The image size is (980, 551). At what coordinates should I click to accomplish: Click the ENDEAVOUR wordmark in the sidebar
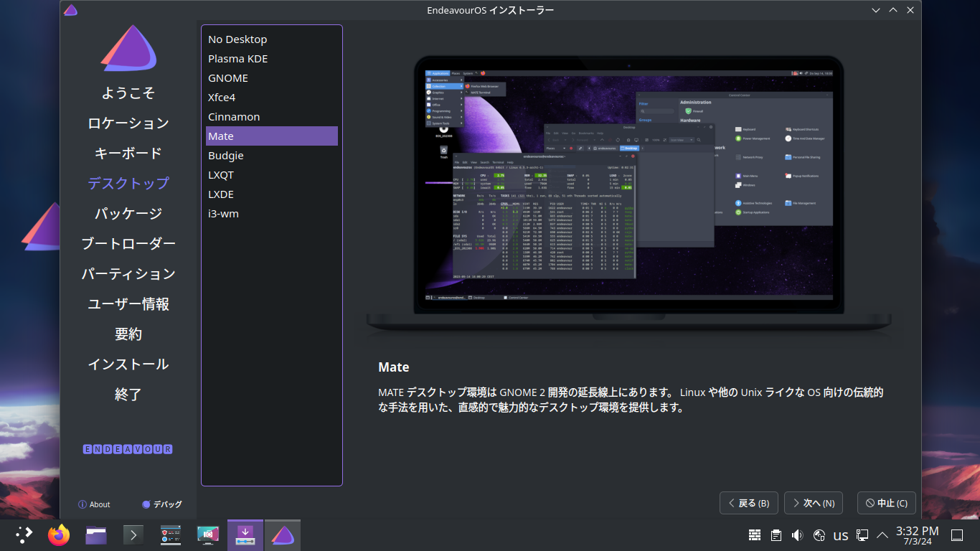point(128,449)
